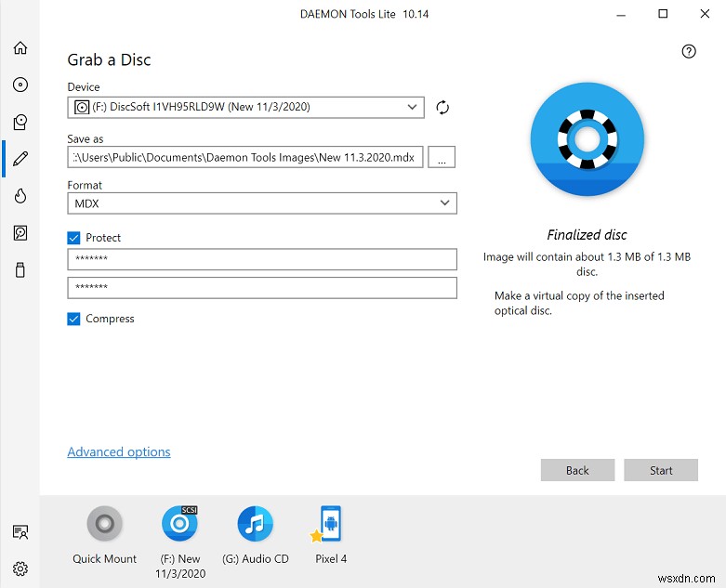726x588 pixels.
Task: Click the "Finalized disc" text
Action: 587,235
